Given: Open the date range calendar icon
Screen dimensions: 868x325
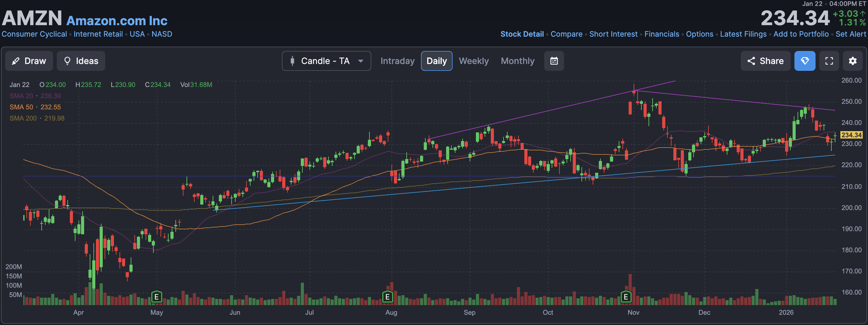Looking at the screenshot, I should tap(554, 61).
